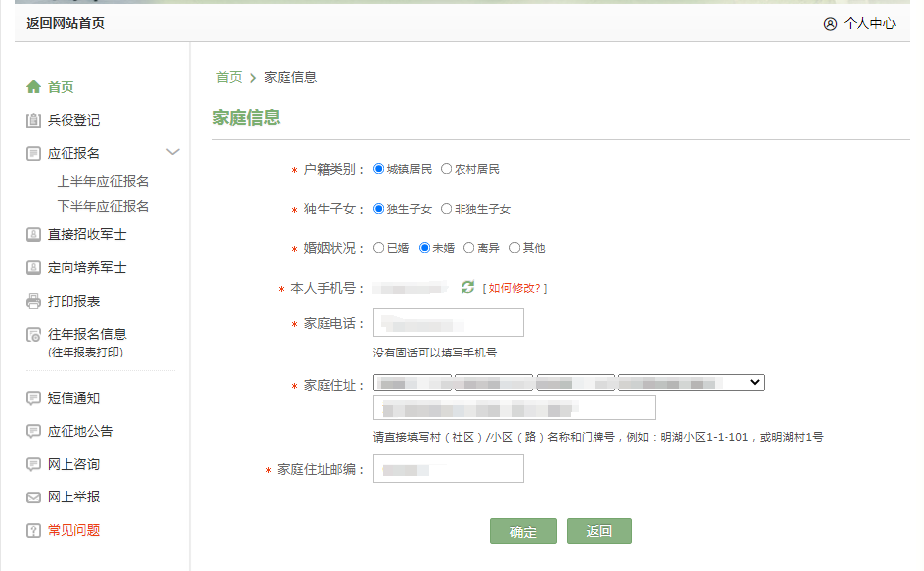
Task: Open the first 家庭住址 region dropdown
Action: tap(412, 382)
